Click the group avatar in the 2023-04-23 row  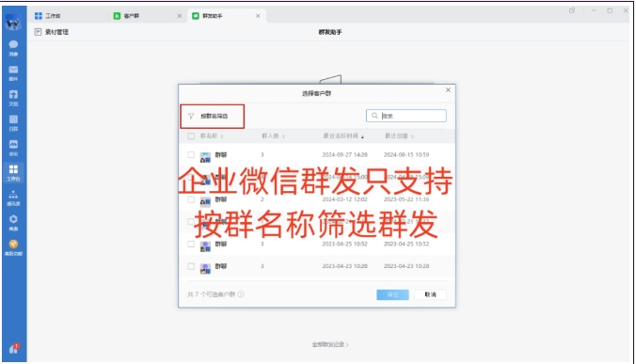coord(206,268)
